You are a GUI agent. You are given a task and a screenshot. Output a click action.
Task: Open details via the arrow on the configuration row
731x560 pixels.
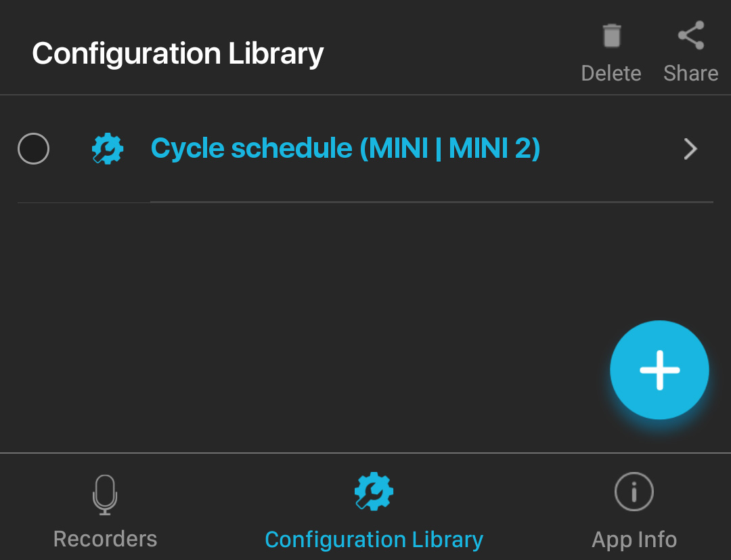coord(690,149)
